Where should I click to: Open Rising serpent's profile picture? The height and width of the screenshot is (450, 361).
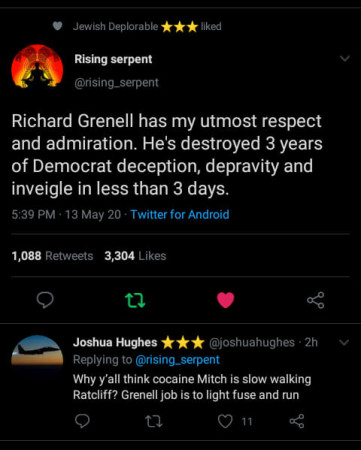(x=37, y=66)
